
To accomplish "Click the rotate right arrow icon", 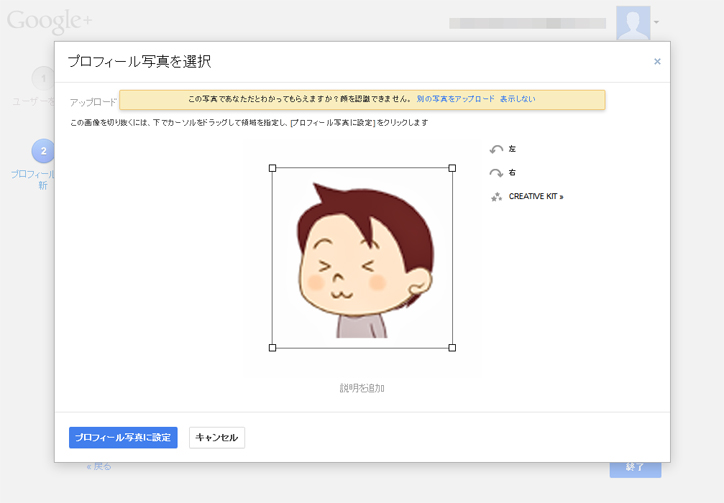I will [496, 173].
